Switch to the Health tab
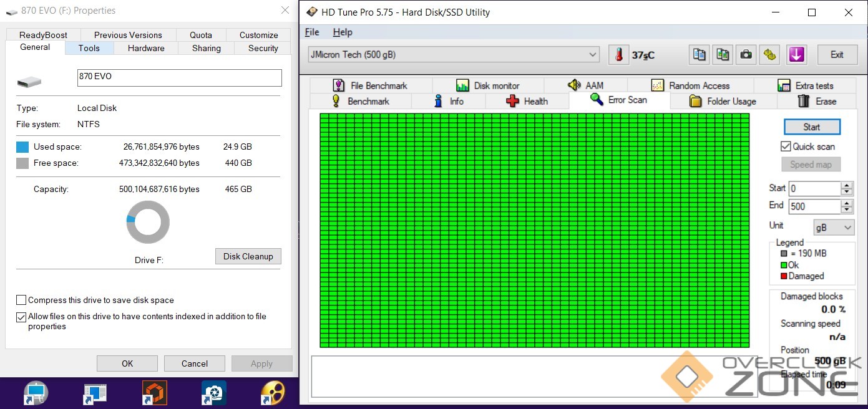 click(x=527, y=101)
